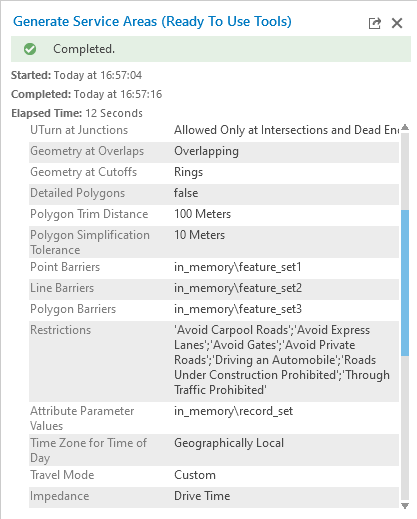Click the scrollbar down arrow
The width and height of the screenshot is (417, 519).
pos(405,506)
